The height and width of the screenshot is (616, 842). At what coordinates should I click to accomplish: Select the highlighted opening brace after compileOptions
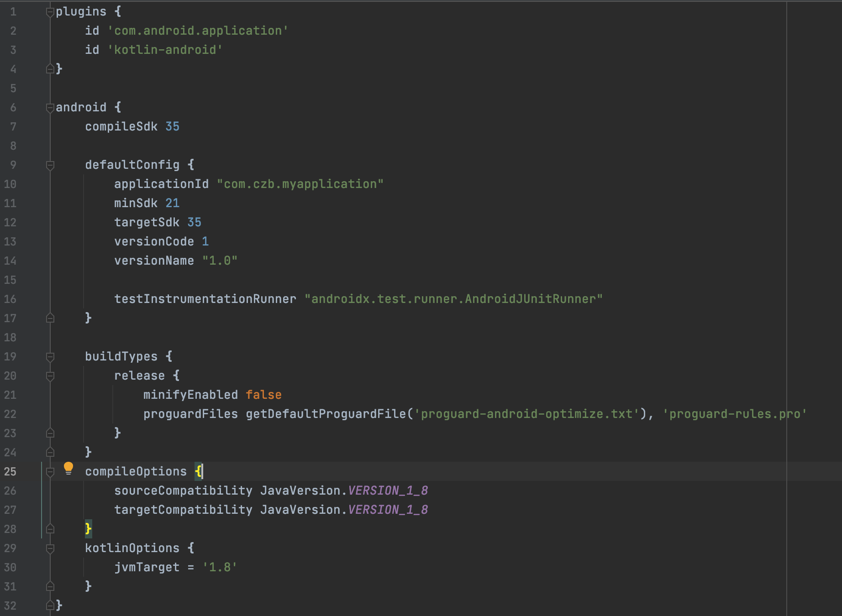point(198,471)
